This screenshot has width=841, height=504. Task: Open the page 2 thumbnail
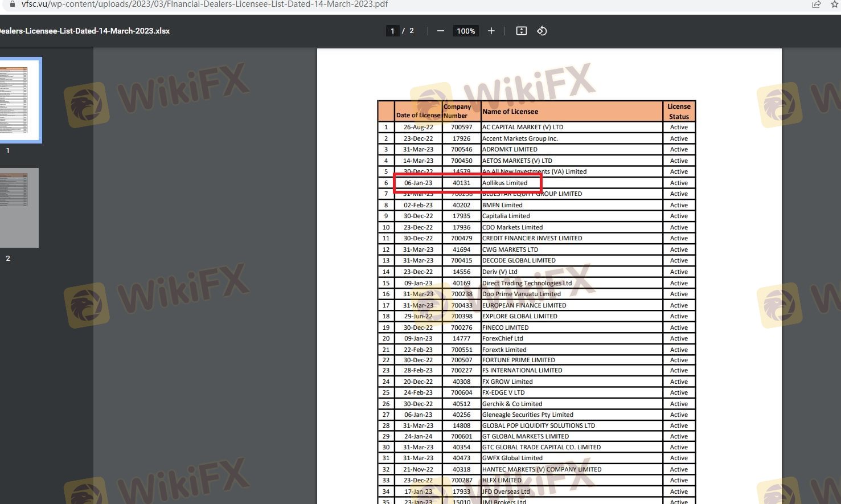point(20,207)
